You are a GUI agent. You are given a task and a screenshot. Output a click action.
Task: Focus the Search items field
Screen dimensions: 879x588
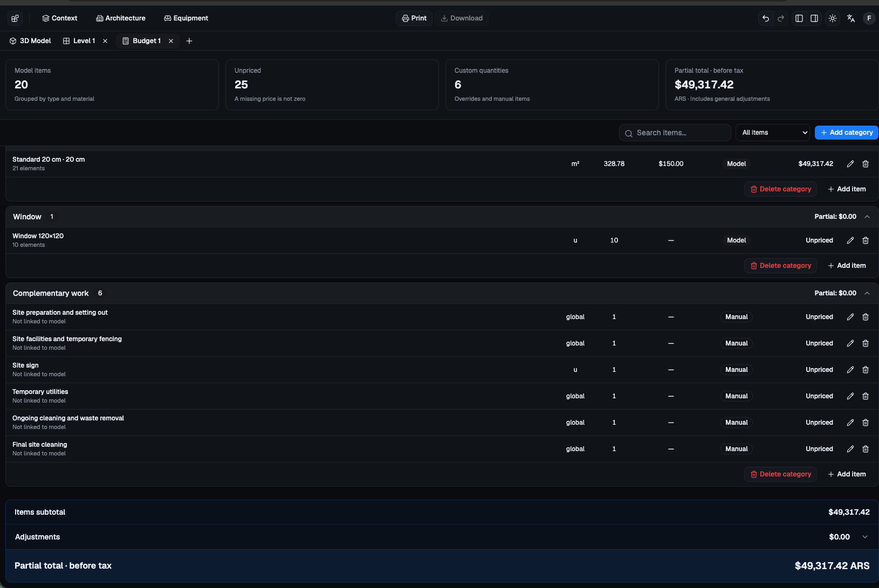click(675, 133)
